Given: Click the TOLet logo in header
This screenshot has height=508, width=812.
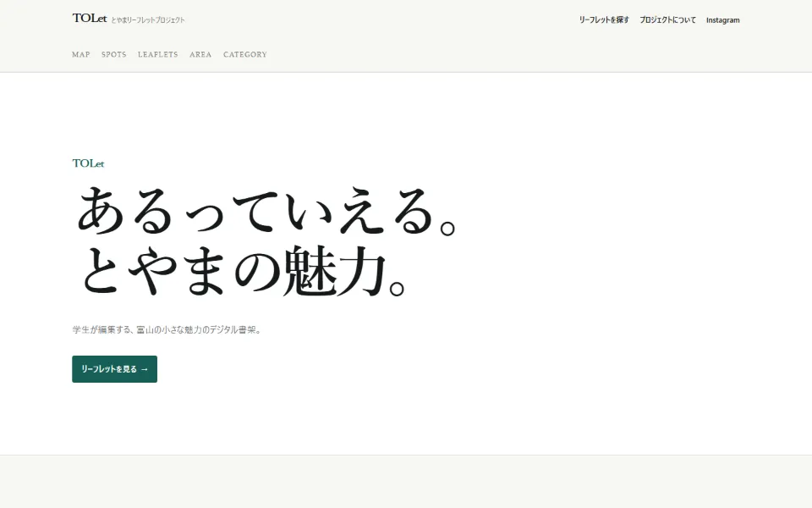Looking at the screenshot, I should tap(90, 18).
